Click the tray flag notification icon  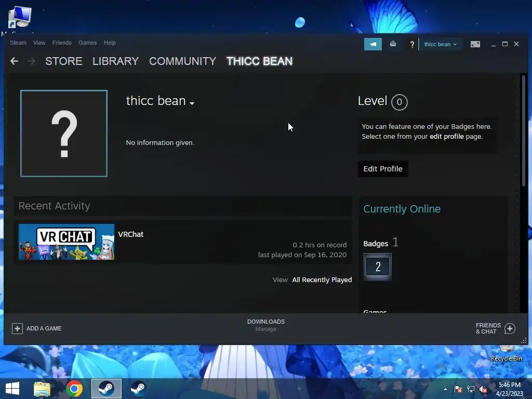[458, 389]
